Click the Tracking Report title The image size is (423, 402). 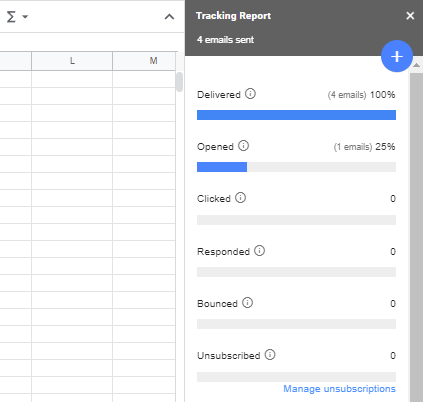coord(233,16)
